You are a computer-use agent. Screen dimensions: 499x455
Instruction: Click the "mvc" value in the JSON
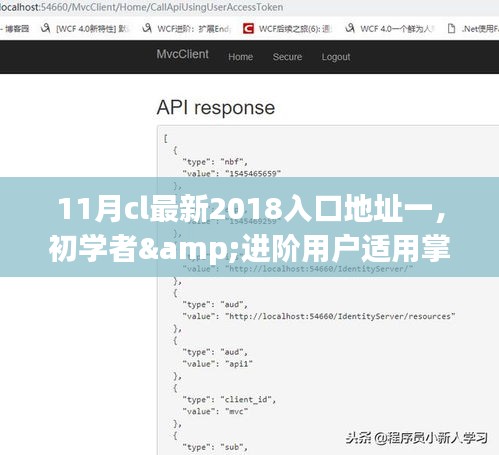(x=237, y=412)
